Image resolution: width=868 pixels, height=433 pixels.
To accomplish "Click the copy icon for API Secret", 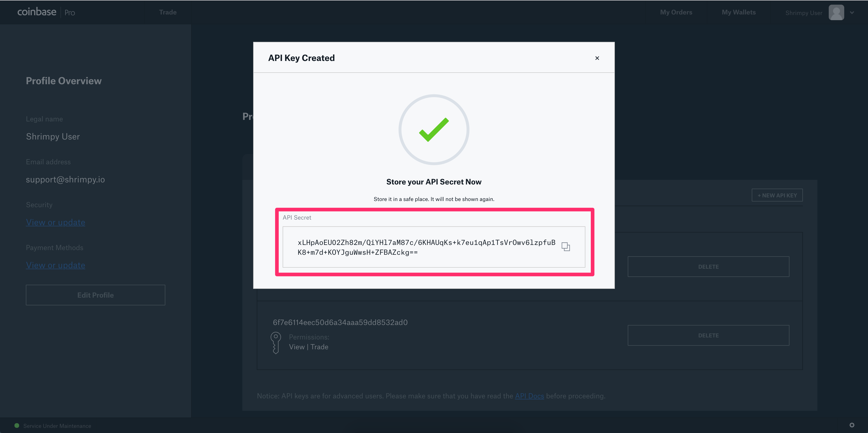I will pyautogui.click(x=566, y=246).
